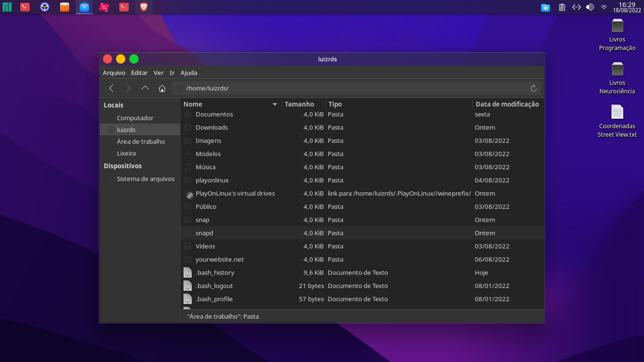Launch the pink screenshot crop tool

click(x=104, y=7)
